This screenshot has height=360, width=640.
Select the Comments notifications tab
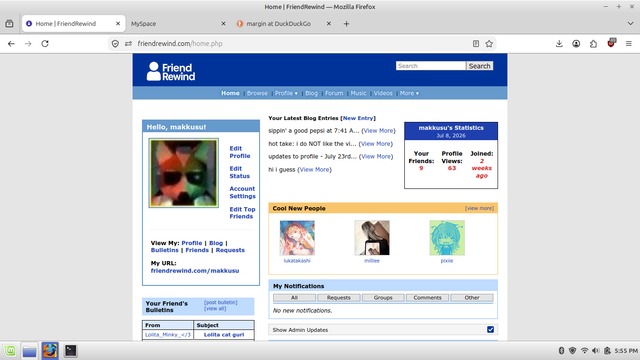(427, 298)
